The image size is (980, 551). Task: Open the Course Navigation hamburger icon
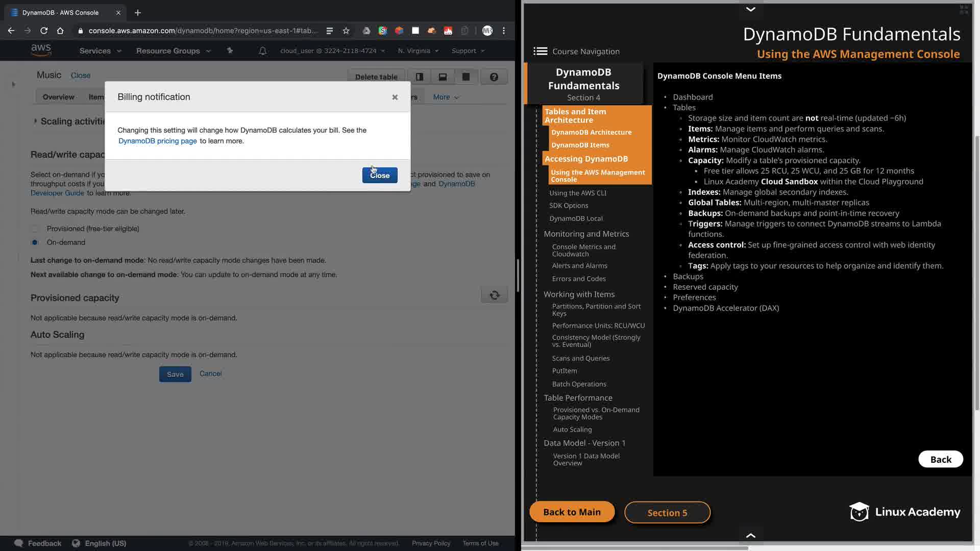(x=540, y=51)
